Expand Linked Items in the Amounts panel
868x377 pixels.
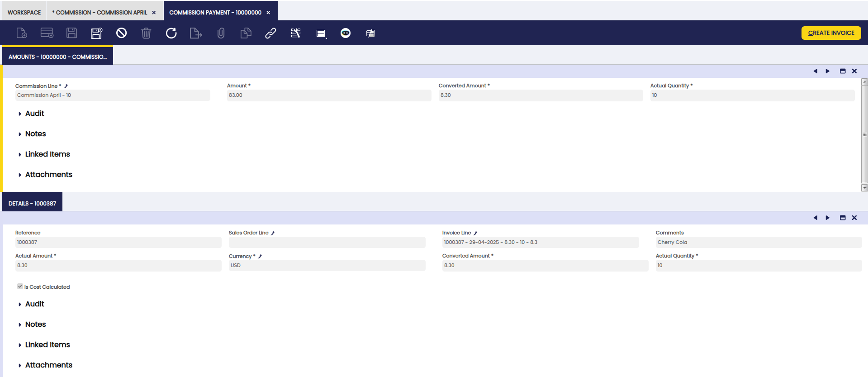[47, 154]
